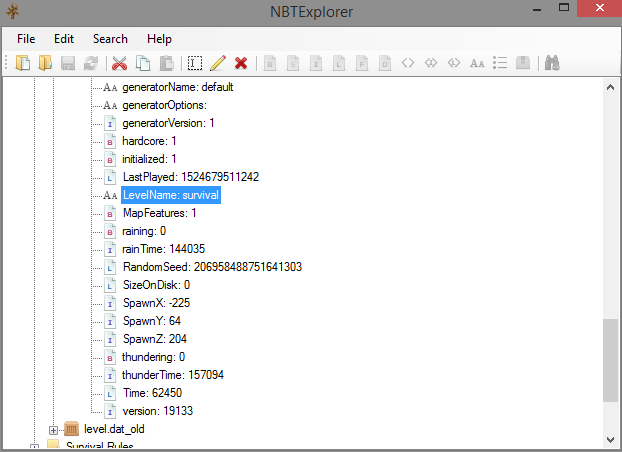Click the Add Int Tag icon
Screen dimensions: 622x452
[316, 63]
